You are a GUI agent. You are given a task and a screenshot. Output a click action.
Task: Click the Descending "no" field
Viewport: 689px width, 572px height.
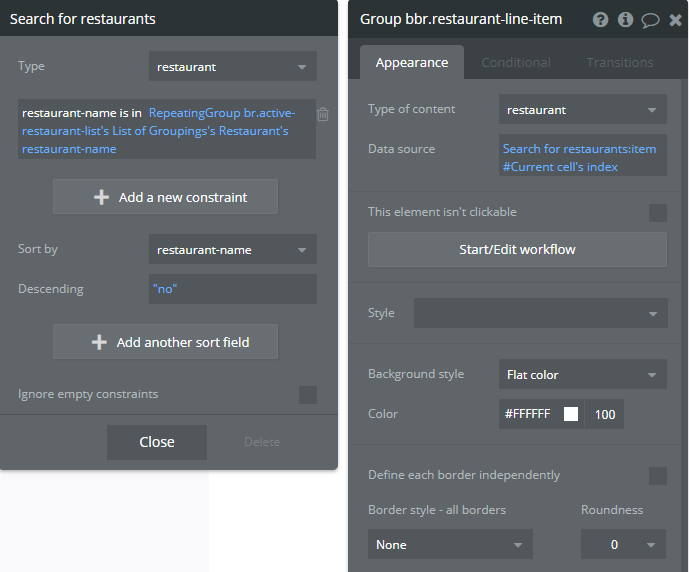(233, 289)
